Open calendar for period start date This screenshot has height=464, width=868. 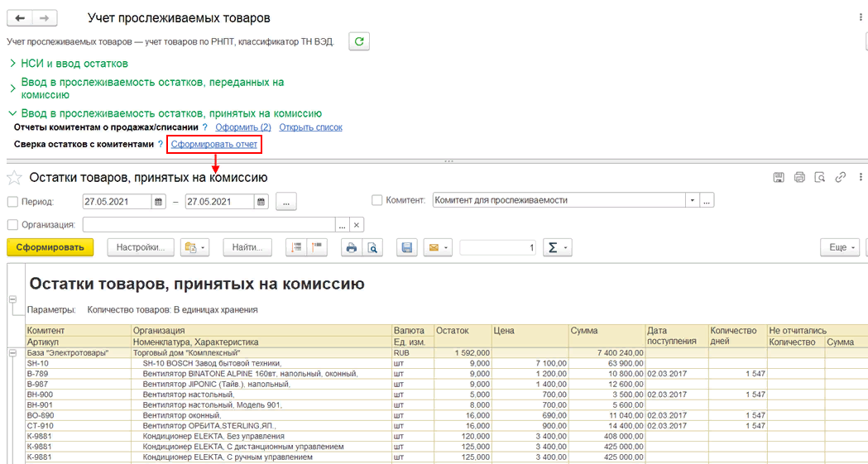coord(159,201)
